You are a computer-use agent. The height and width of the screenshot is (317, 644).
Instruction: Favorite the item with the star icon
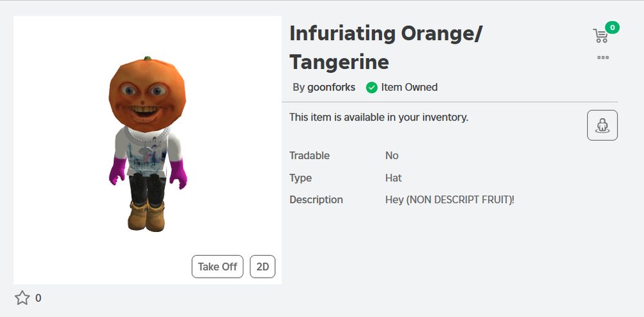[22, 298]
